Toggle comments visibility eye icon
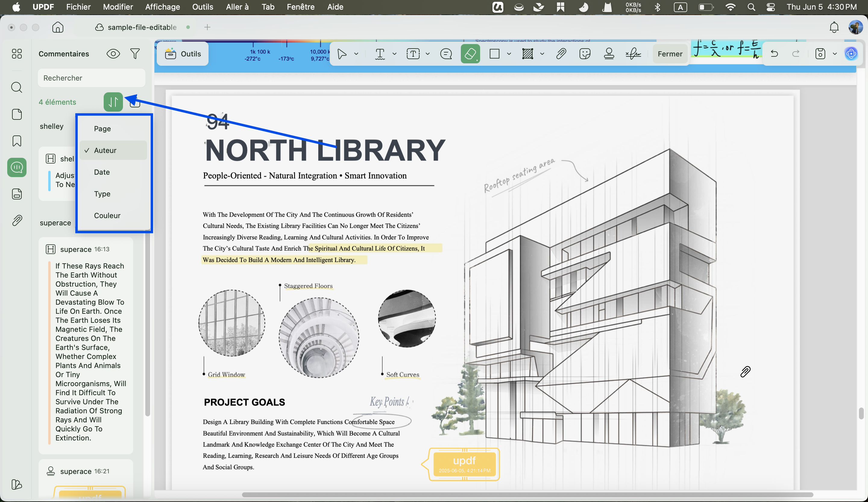The width and height of the screenshot is (868, 502). tap(113, 54)
